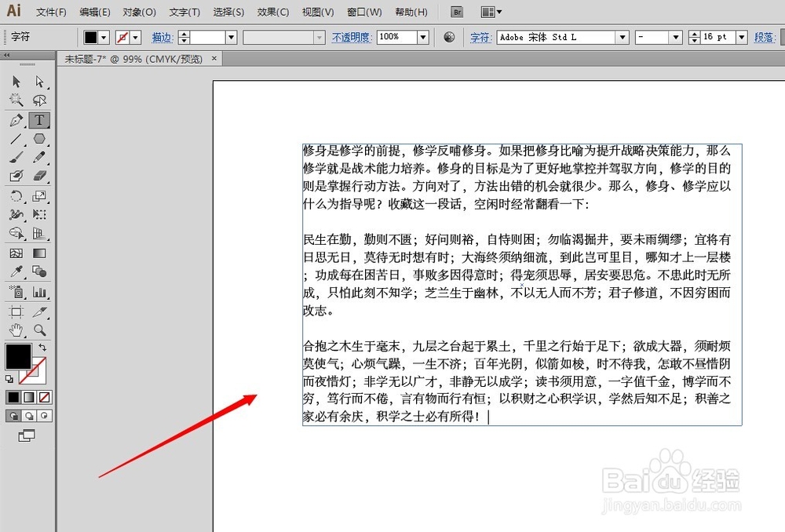Open the 选择(S) menu
This screenshot has width=785, height=532.
coord(228,12)
